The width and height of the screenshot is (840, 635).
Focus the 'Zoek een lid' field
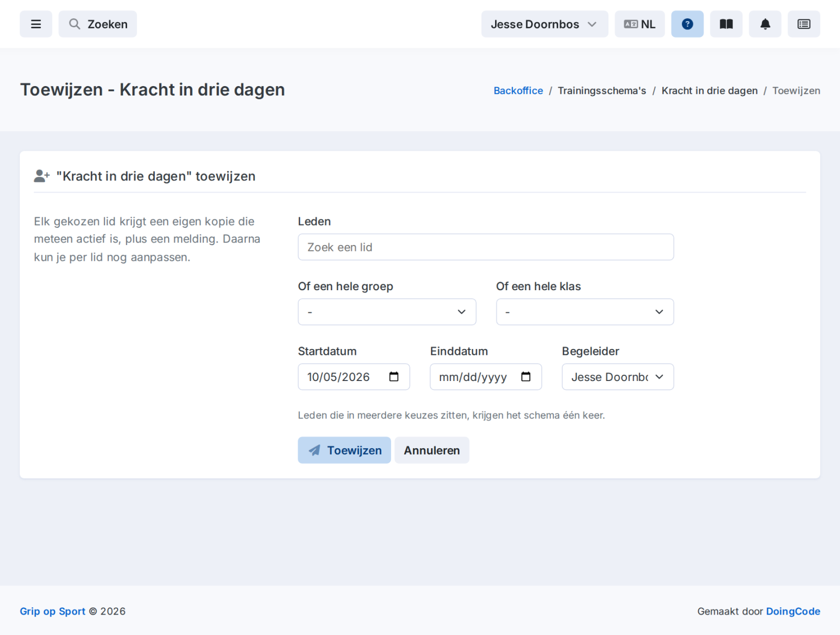[486, 247]
